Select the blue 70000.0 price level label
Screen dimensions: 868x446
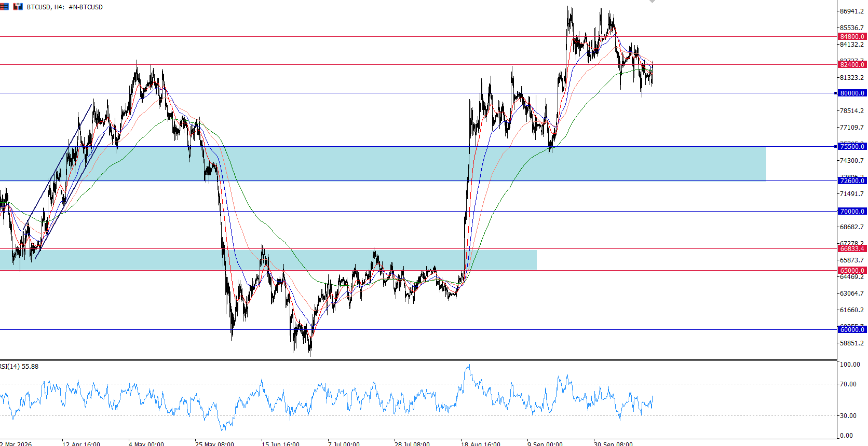(x=852, y=212)
